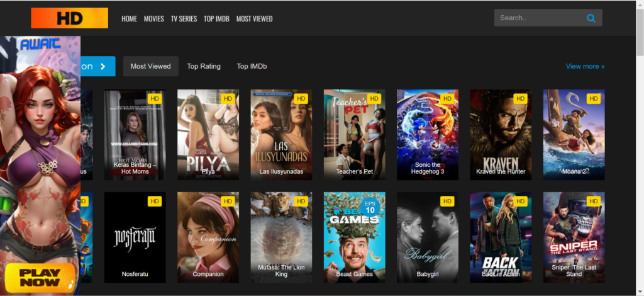The height and width of the screenshot is (296, 644).
Task: Open the Pilya movie poster
Action: [208, 135]
